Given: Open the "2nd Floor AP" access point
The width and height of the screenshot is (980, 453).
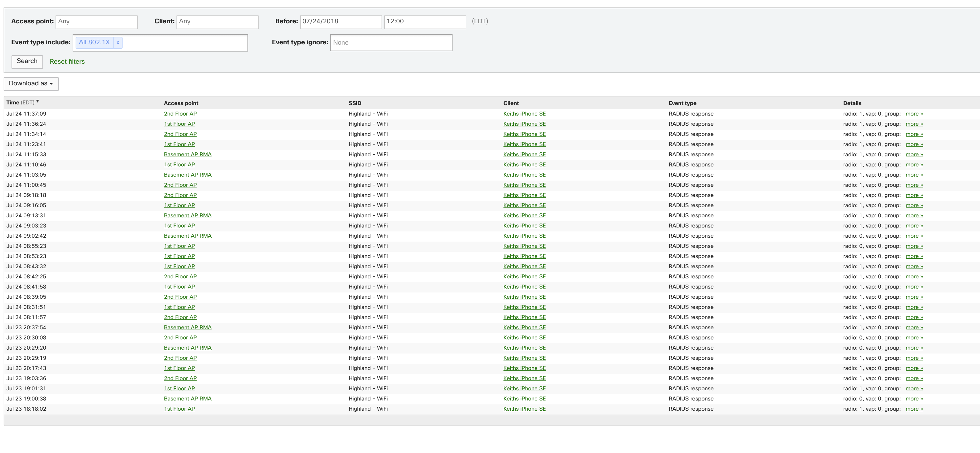Looking at the screenshot, I should pyautogui.click(x=180, y=113).
